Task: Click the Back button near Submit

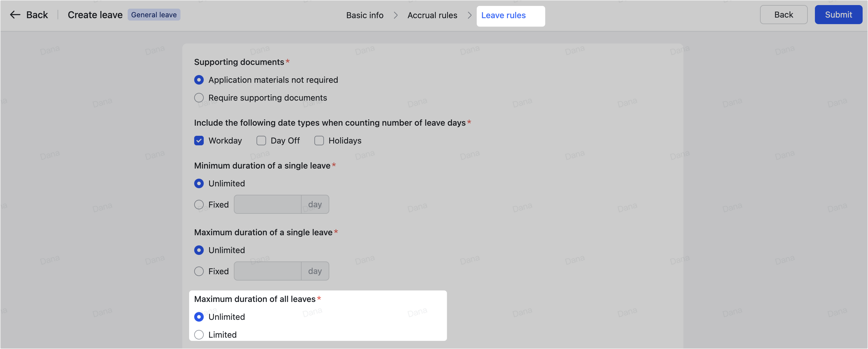Action: click(783, 15)
